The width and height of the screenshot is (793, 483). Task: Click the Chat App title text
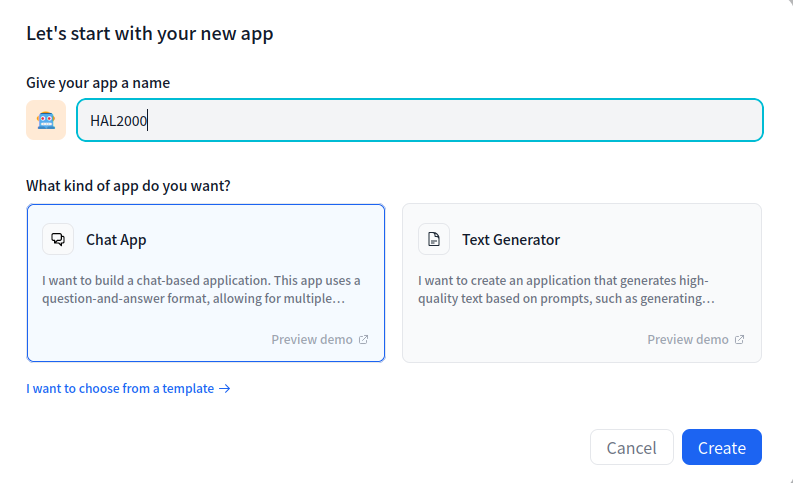pos(116,240)
